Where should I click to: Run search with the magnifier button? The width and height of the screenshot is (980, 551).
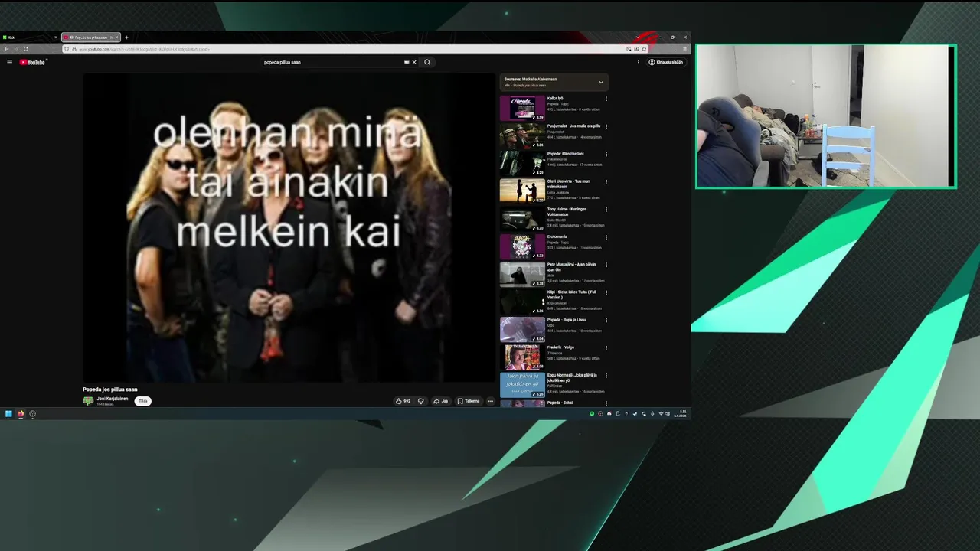click(x=427, y=62)
